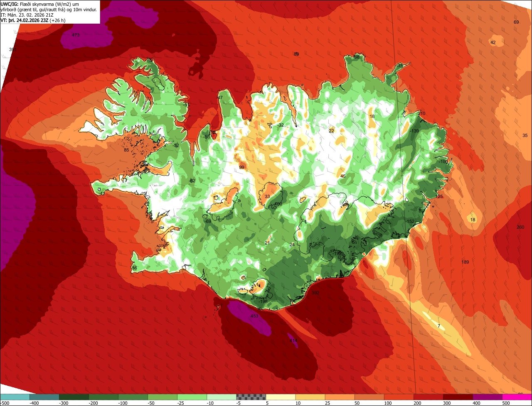This screenshot has width=532, height=406.
Task: Click the legend swatch between 100 and 200
Action: (x=399, y=396)
